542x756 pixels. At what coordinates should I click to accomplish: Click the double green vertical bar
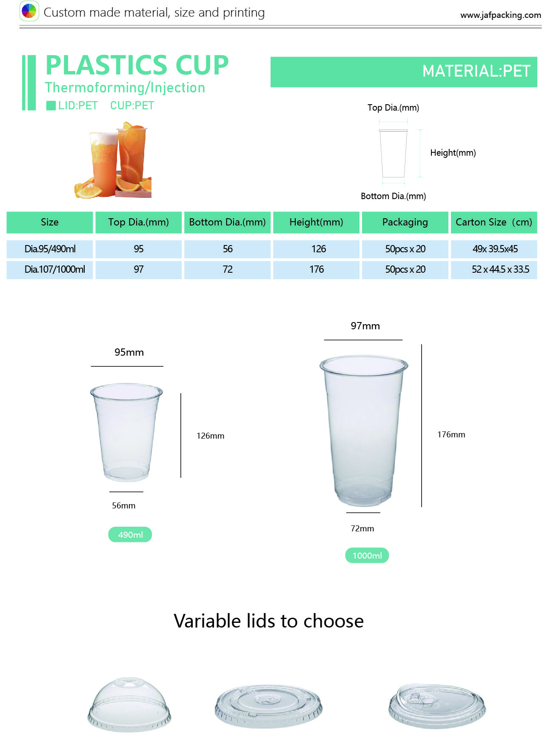(29, 83)
